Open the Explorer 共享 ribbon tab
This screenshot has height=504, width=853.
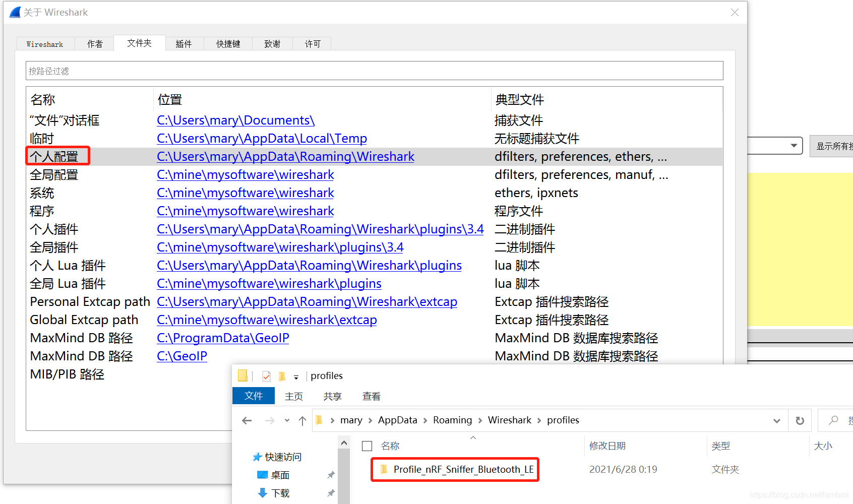tap(333, 396)
